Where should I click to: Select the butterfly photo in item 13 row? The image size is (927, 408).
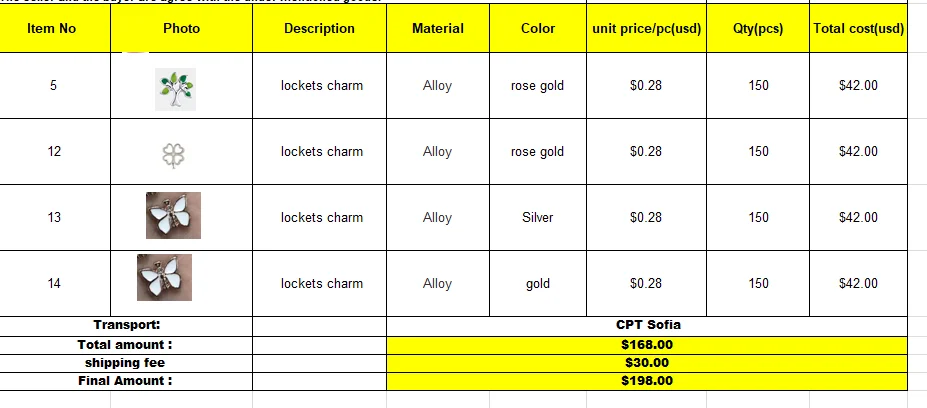click(173, 215)
